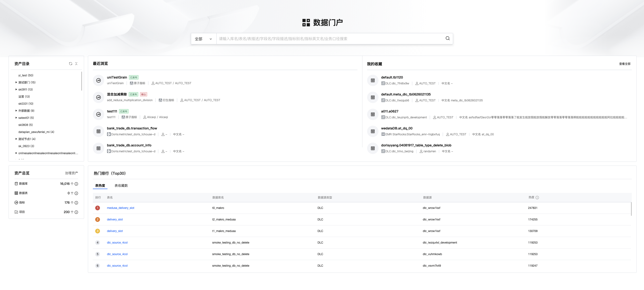This screenshot has height=290, width=644.
Task: Open the 全部 search scope dropdown
Action: 203,39
